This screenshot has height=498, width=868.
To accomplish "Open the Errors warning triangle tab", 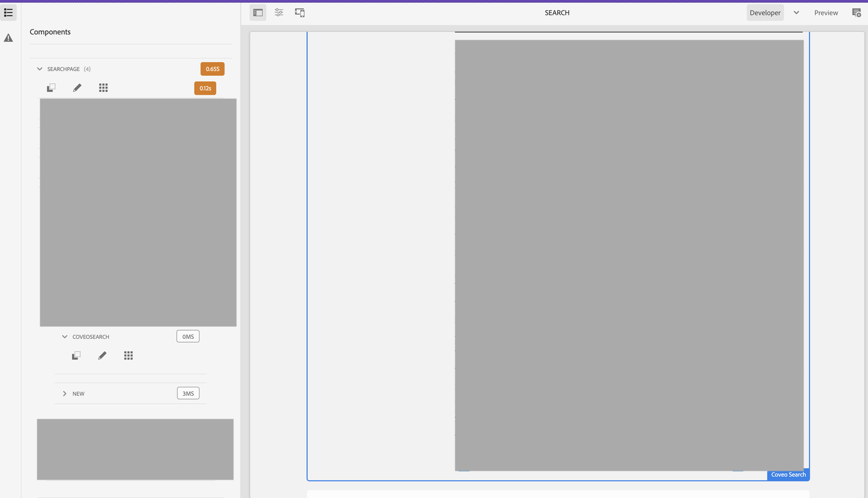I will pyautogui.click(x=8, y=38).
